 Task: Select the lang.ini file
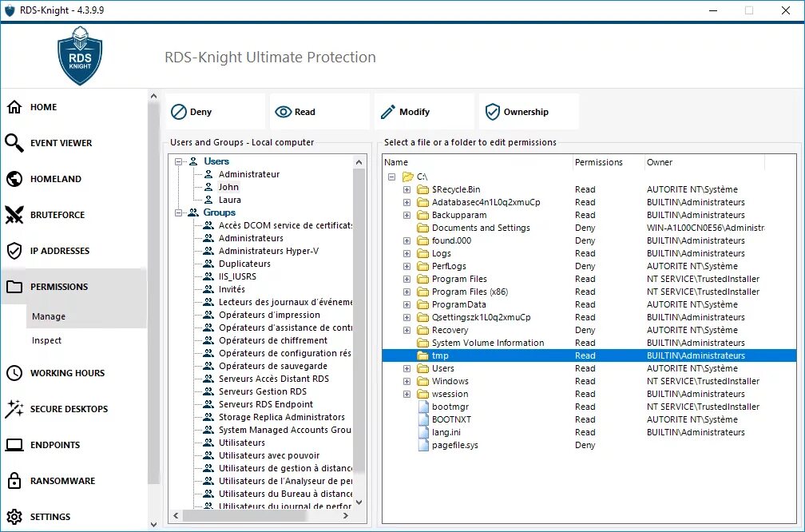point(446,432)
